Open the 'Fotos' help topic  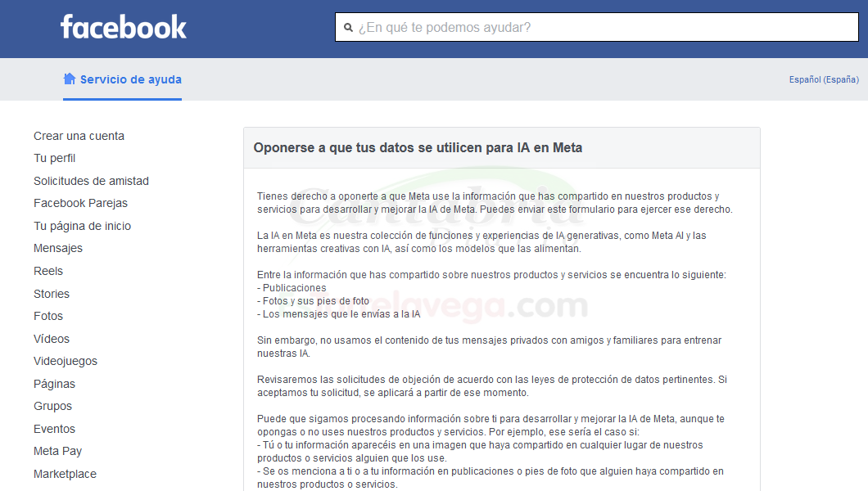(x=48, y=316)
